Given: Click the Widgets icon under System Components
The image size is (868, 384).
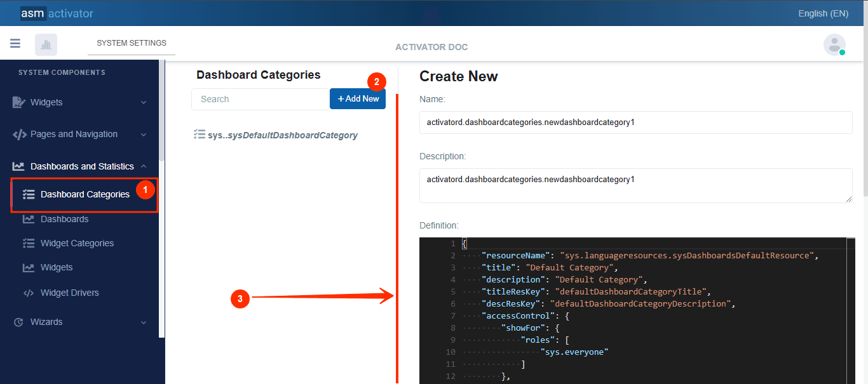Looking at the screenshot, I should (19, 102).
